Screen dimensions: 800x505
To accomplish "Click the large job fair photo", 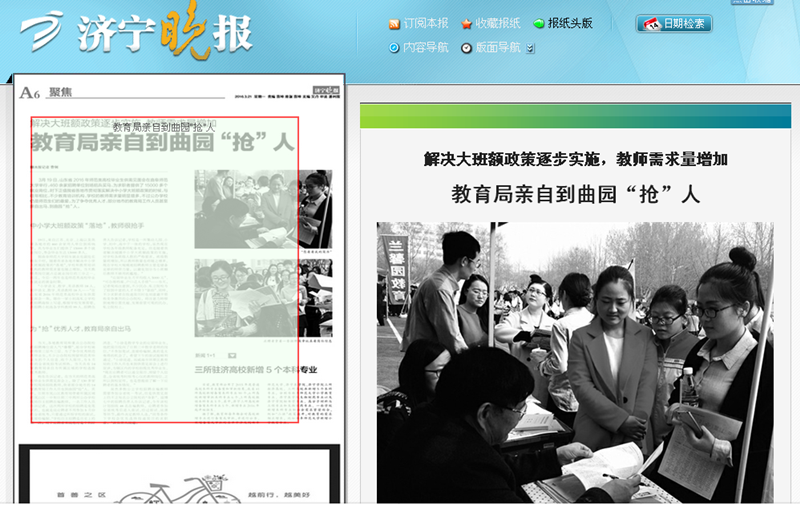I will click(574, 362).
